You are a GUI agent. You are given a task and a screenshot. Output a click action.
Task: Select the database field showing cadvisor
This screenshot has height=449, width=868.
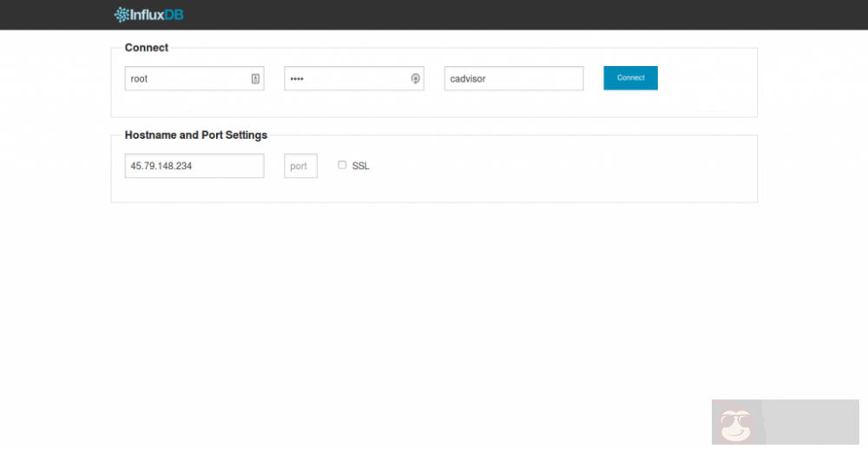(513, 78)
